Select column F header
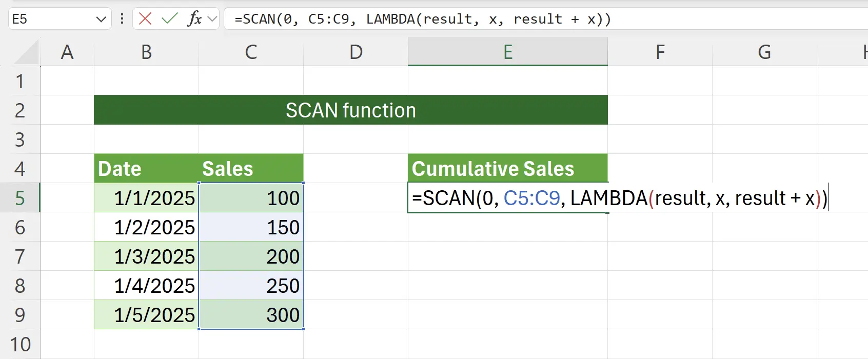 (660, 52)
